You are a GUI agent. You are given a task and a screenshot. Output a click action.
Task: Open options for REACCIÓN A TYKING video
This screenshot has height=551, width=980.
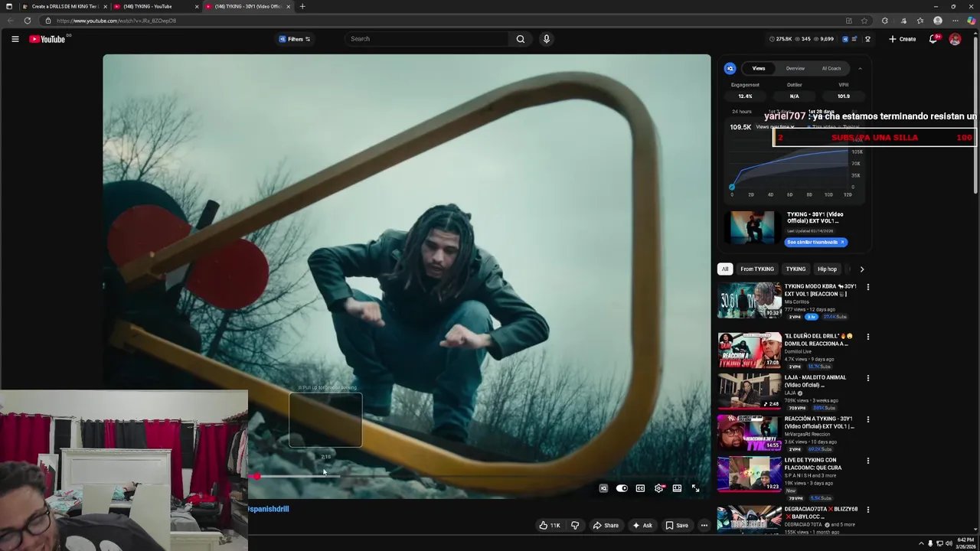867,419
